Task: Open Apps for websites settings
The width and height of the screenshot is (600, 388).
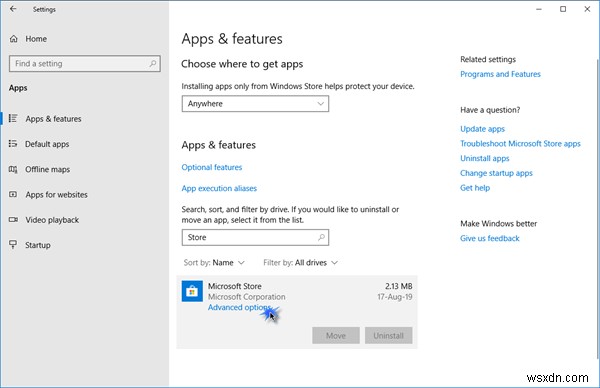Action: [57, 194]
